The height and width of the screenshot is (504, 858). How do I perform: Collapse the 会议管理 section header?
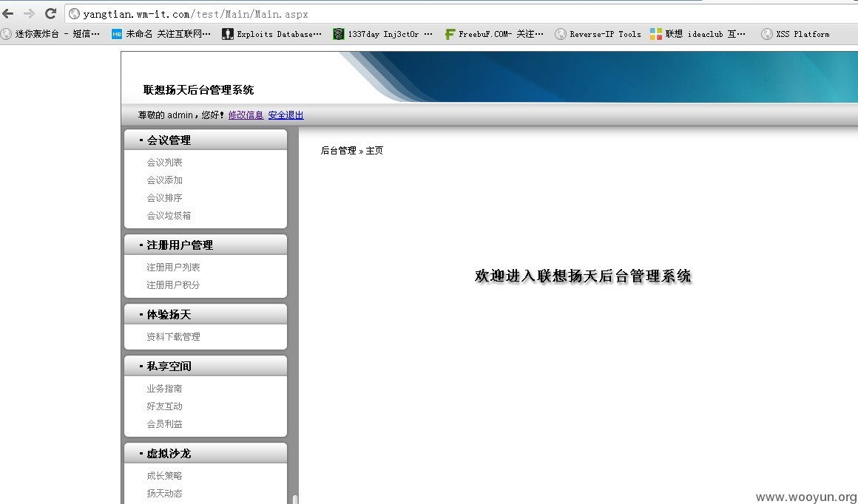[x=206, y=140]
